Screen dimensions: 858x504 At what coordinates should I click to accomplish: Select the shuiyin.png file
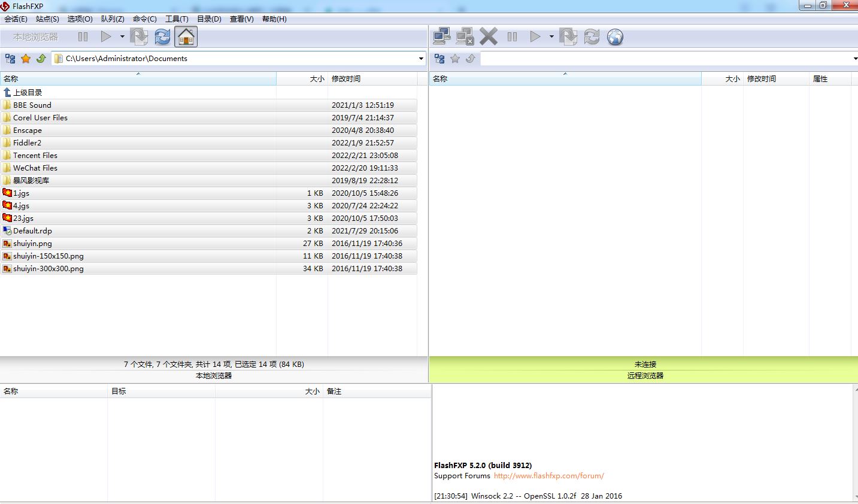[208, 244]
